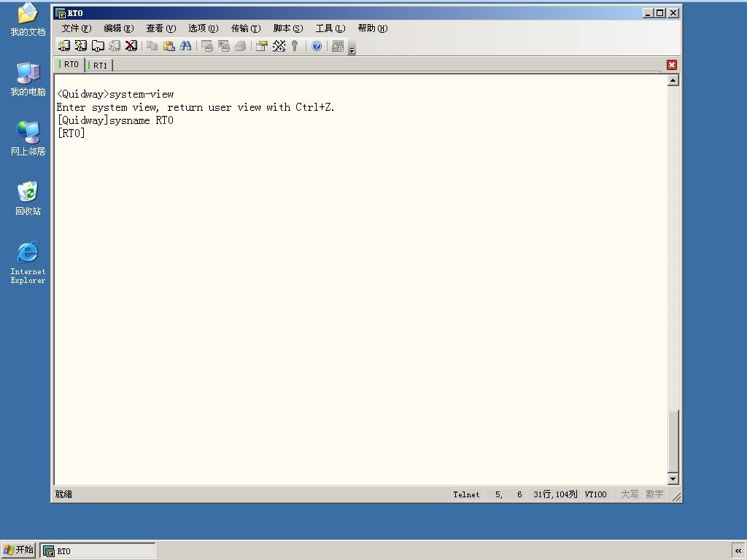Screen dimensions: 747x560
Task: Click 'Enter system view' message line
Action: point(196,108)
